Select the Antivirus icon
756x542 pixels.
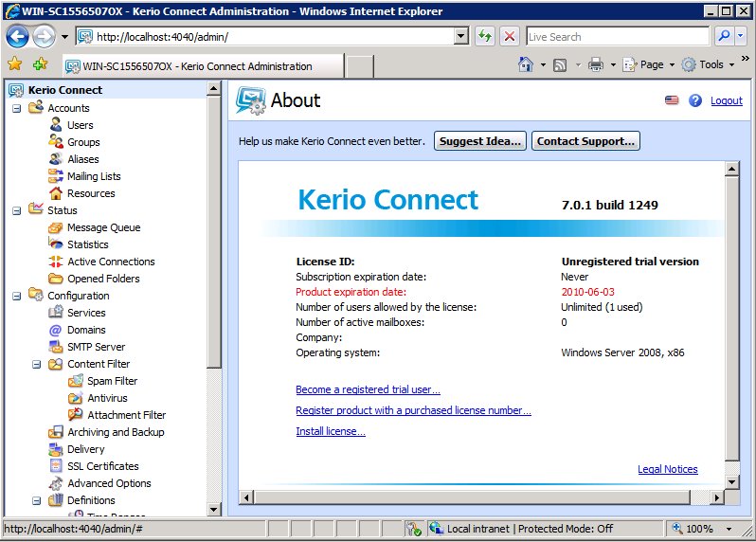[76, 398]
